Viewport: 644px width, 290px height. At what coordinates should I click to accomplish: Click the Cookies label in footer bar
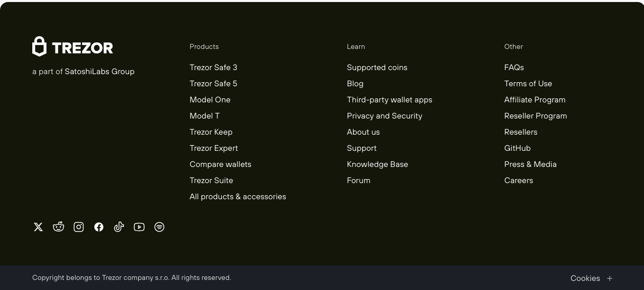[585, 278]
